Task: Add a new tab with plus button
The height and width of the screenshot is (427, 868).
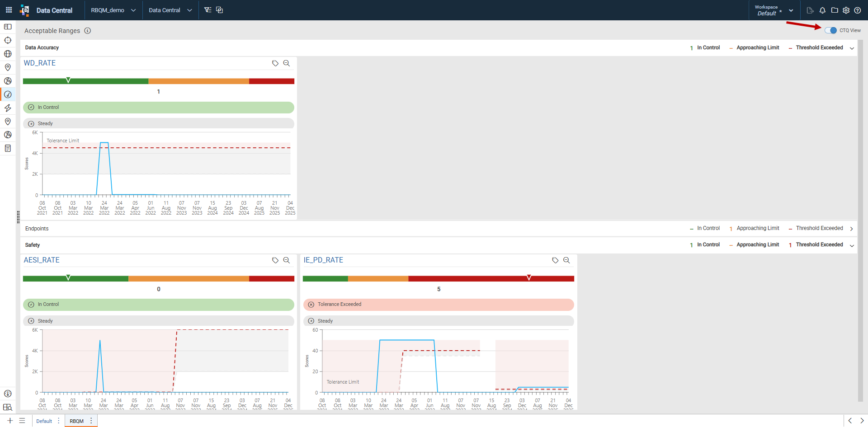Action: (10, 421)
